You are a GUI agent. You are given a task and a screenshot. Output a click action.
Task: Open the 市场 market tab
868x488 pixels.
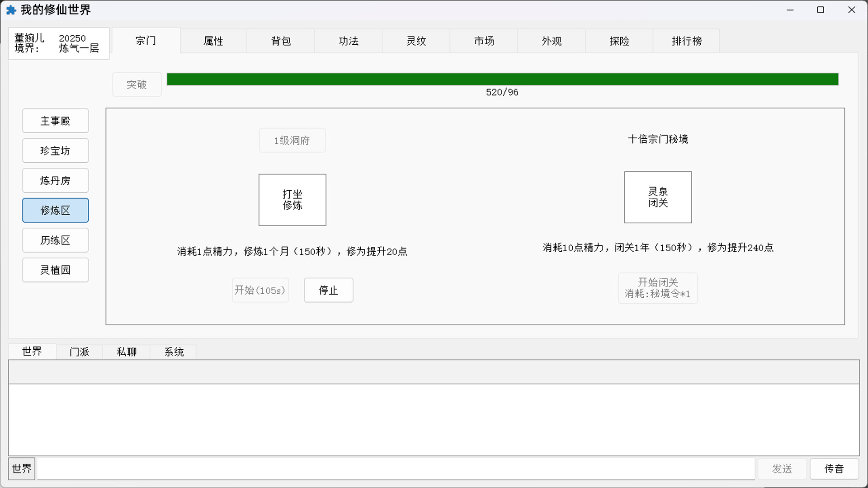pos(483,41)
